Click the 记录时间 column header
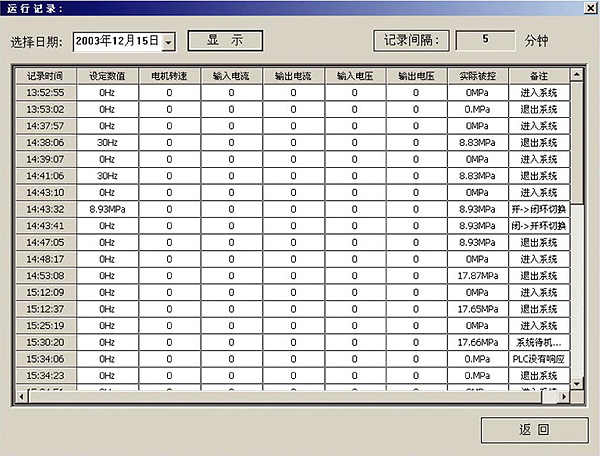Screen dimensions: 600x456 pyautogui.click(x=45, y=76)
